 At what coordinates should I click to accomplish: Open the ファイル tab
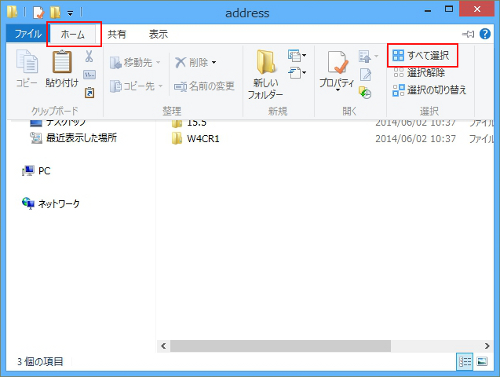click(x=28, y=34)
